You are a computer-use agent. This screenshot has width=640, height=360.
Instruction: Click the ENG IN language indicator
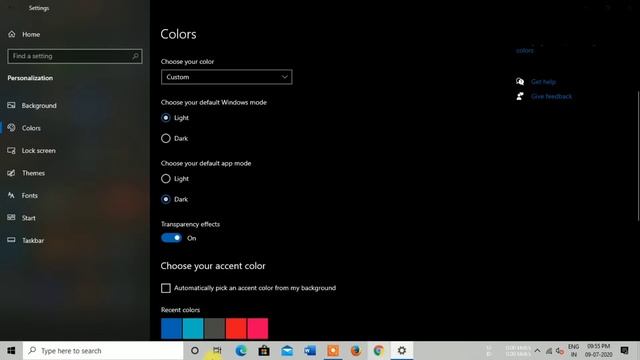(573, 351)
